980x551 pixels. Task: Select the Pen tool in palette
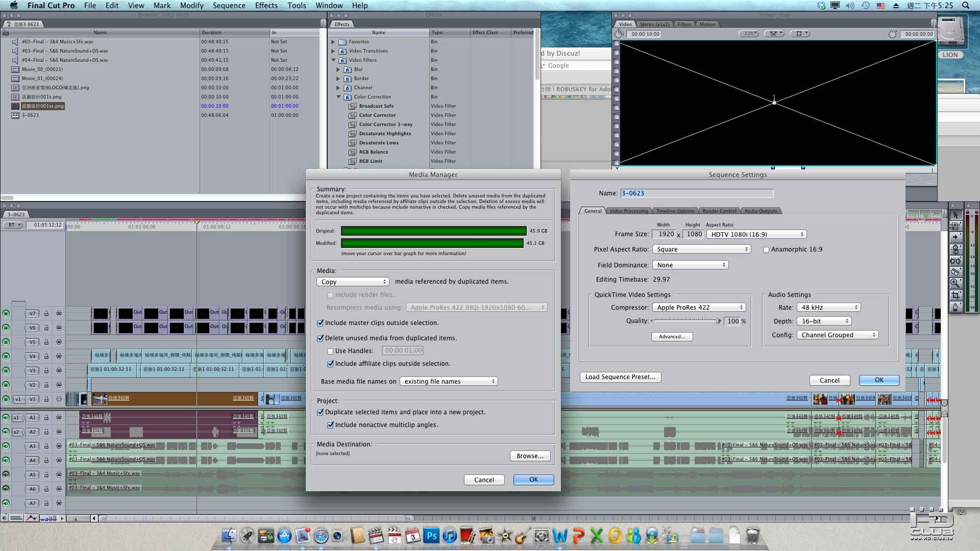click(955, 307)
